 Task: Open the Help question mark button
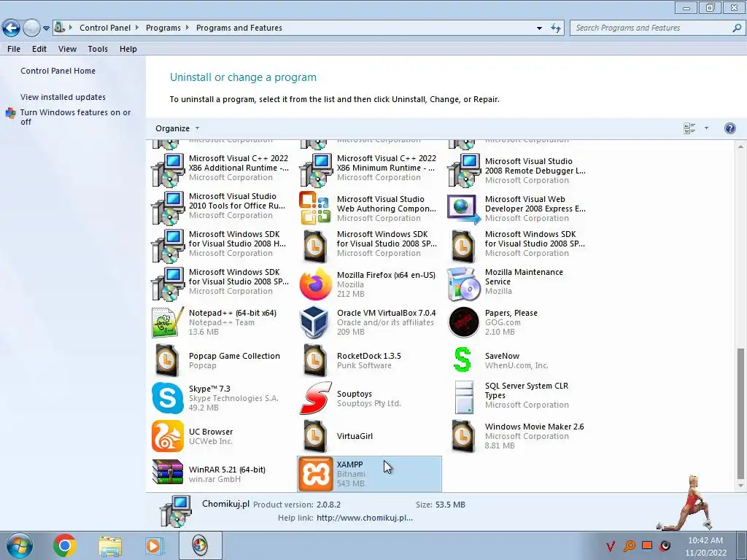click(x=729, y=128)
